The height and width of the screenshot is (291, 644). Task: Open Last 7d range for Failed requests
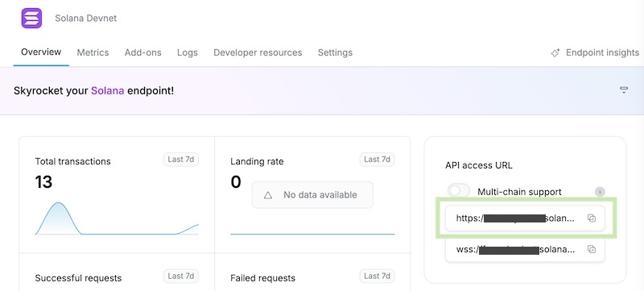click(377, 276)
